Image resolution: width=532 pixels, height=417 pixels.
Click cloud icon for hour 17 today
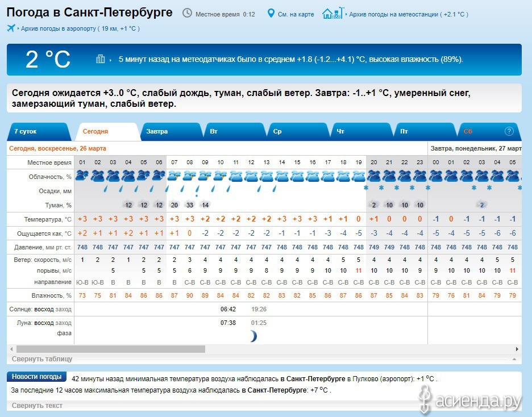[x=328, y=176]
